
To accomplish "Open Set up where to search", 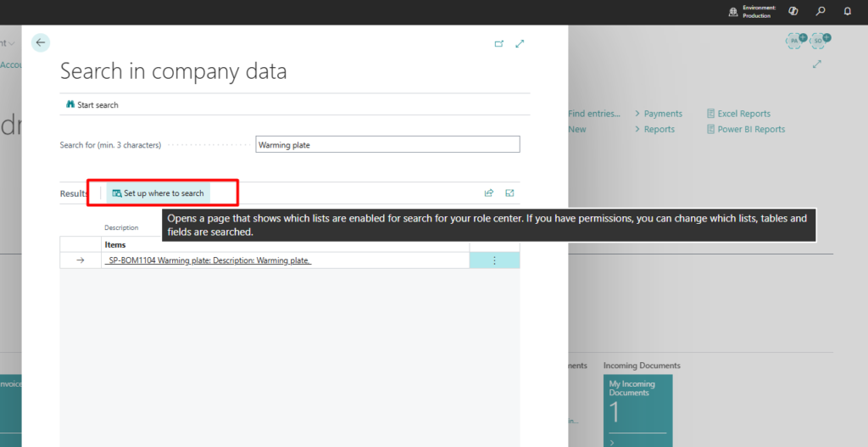I will [159, 193].
